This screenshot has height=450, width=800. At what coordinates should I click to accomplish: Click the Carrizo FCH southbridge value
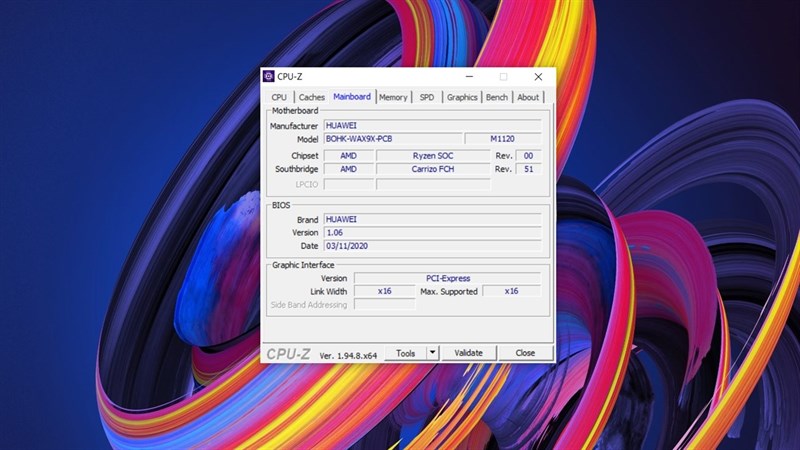[433, 169]
